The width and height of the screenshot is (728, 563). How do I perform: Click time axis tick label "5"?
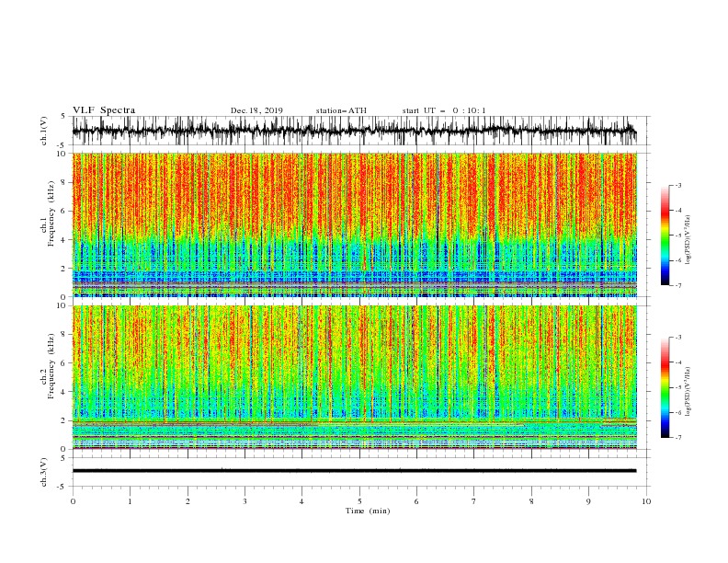pyautogui.click(x=359, y=501)
